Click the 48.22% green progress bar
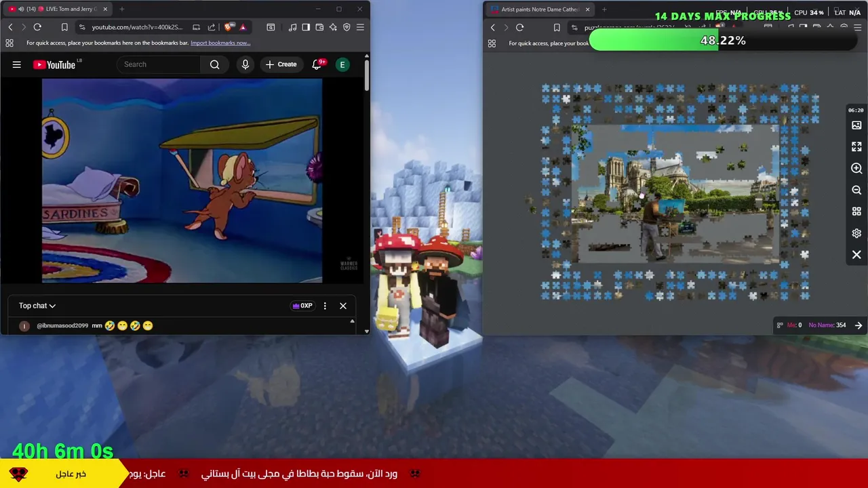868x488 pixels. tap(723, 41)
